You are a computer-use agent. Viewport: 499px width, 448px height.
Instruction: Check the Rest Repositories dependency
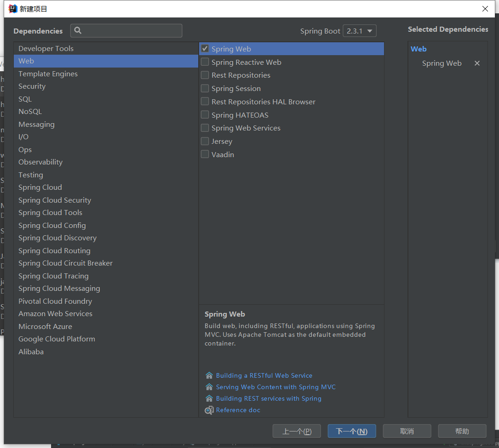(x=205, y=75)
